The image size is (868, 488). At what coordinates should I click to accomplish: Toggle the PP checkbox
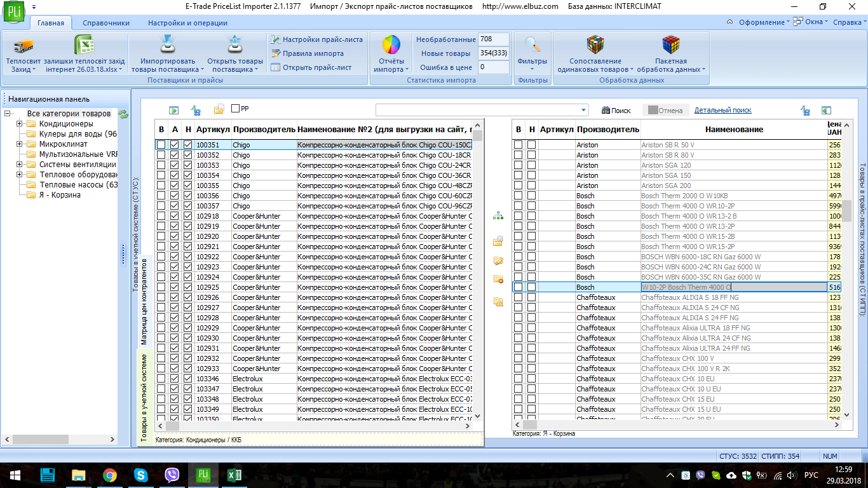coord(236,109)
